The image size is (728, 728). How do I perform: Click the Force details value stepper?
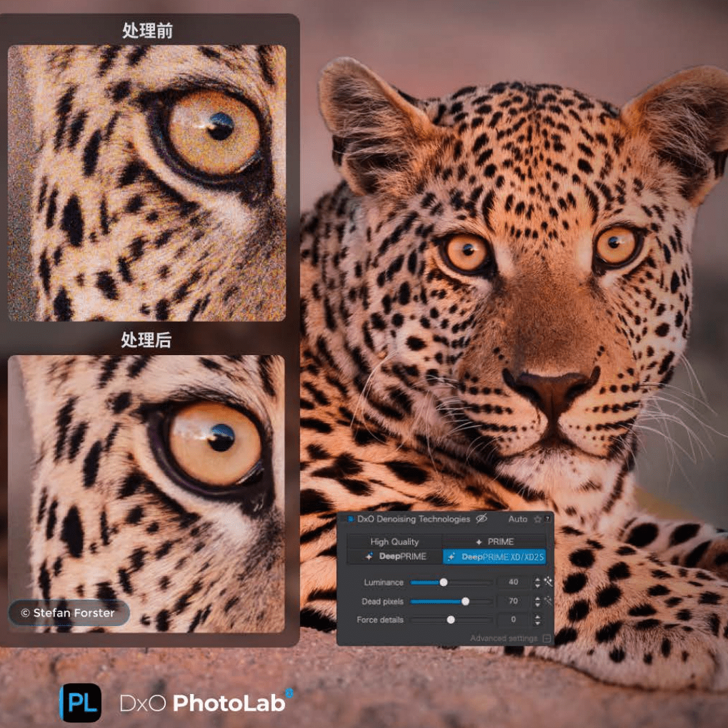pyautogui.click(x=537, y=619)
